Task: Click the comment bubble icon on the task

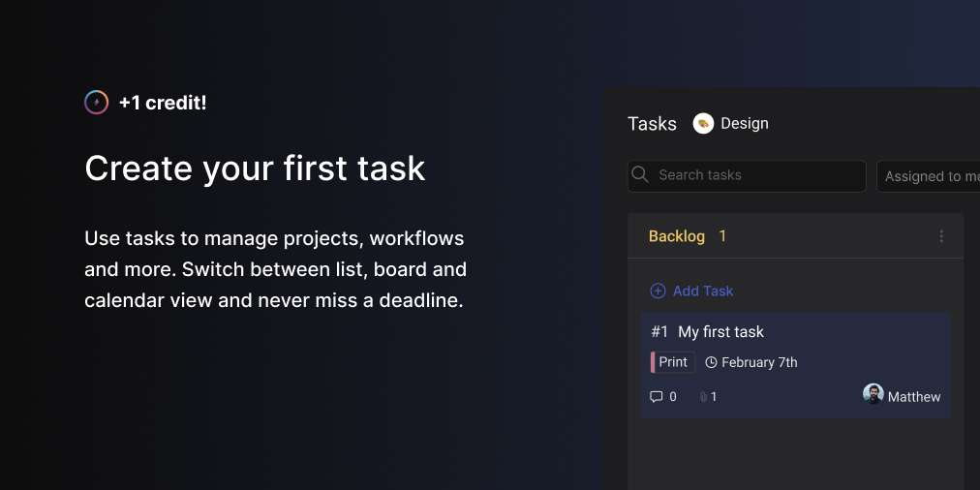Action: (x=657, y=397)
